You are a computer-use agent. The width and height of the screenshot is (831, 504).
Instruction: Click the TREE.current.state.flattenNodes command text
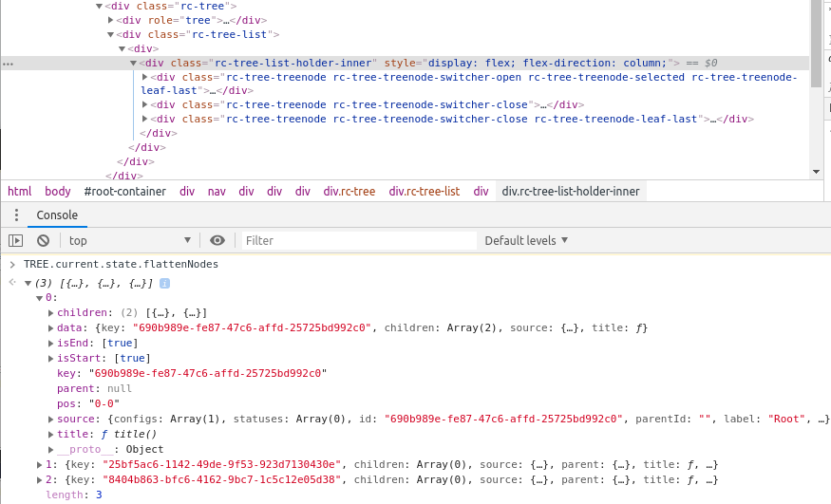[121, 264]
